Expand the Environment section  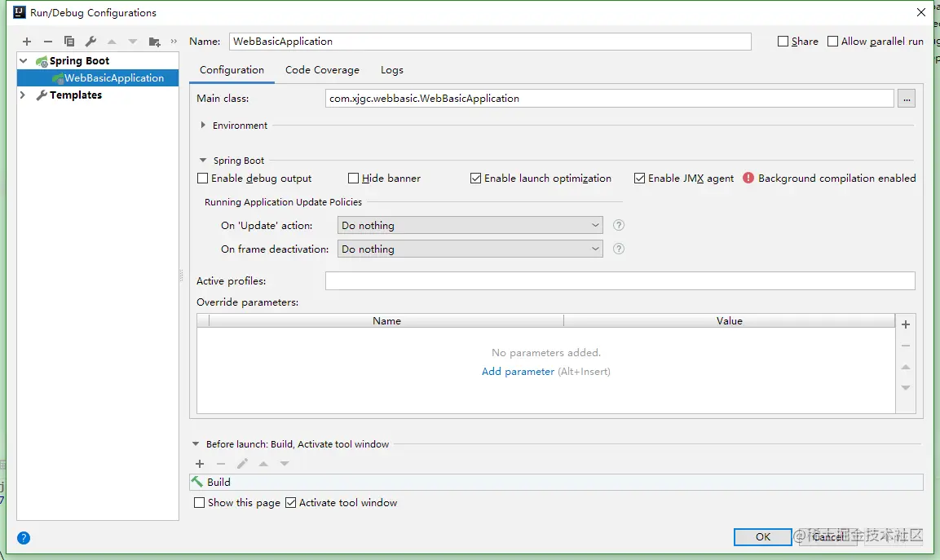[203, 125]
